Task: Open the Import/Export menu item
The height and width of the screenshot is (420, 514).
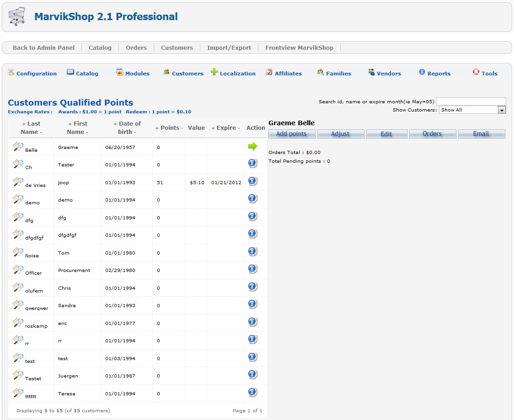Action: pyautogui.click(x=229, y=48)
